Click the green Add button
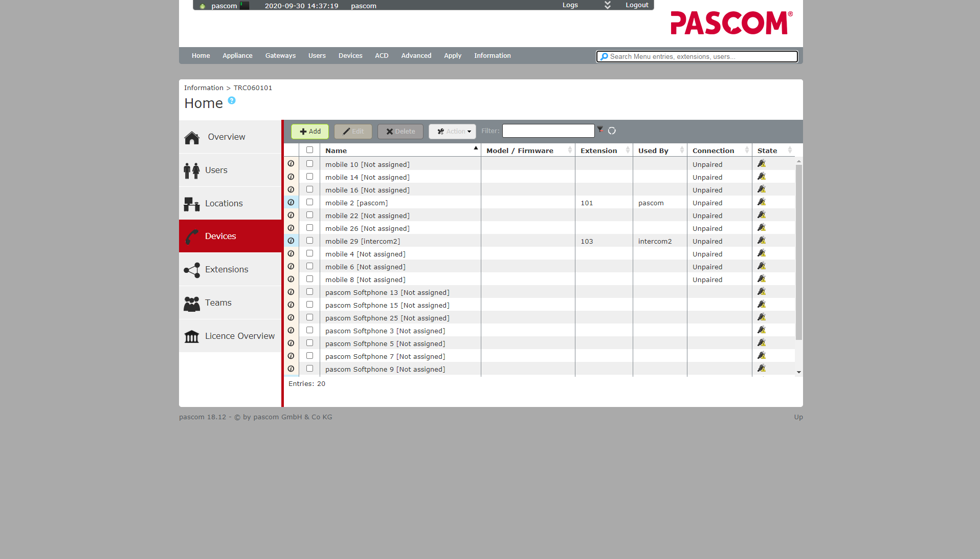The image size is (980, 559). [x=310, y=132]
